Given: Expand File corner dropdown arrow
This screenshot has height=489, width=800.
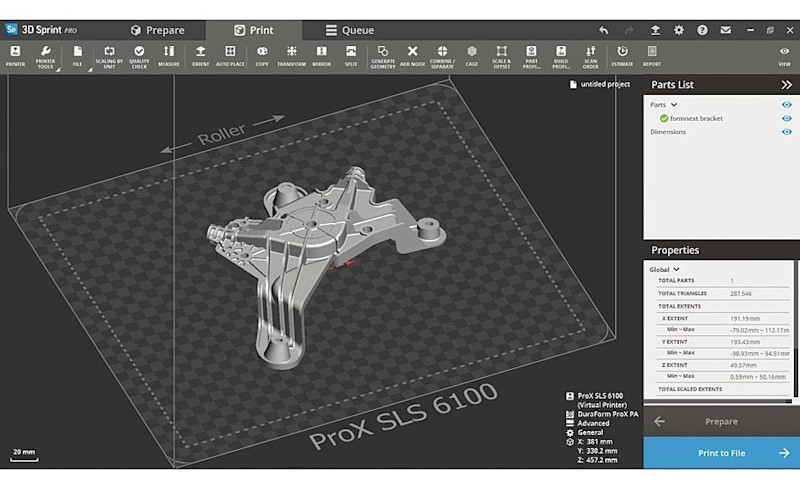Looking at the screenshot, I should click(x=90, y=69).
